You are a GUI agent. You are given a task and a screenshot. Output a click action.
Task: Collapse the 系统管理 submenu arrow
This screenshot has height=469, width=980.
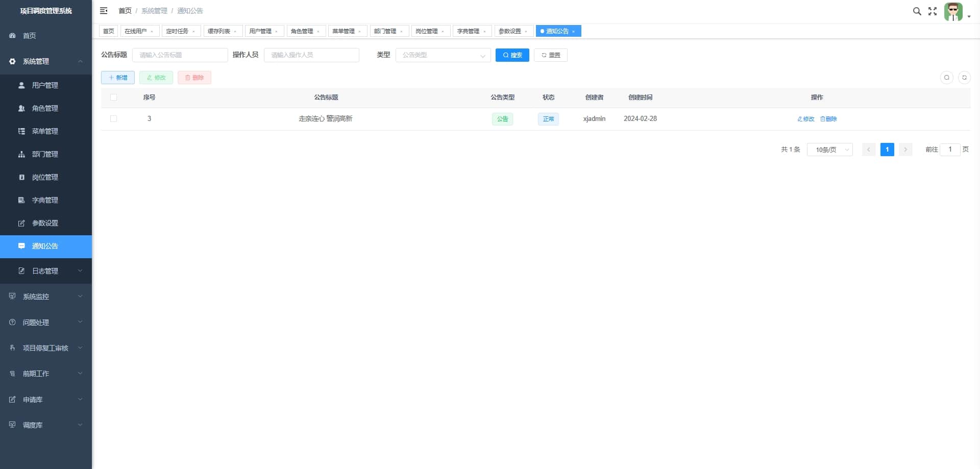80,61
